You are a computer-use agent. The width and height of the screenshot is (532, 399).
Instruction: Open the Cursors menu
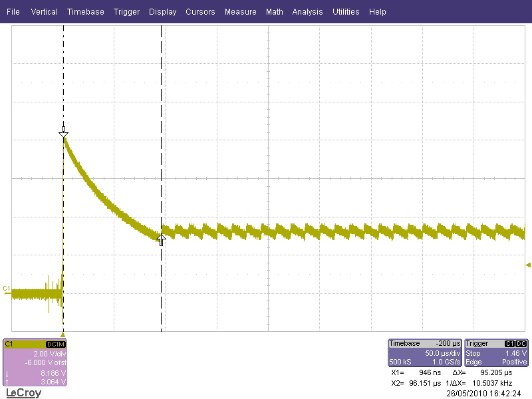[x=200, y=12]
